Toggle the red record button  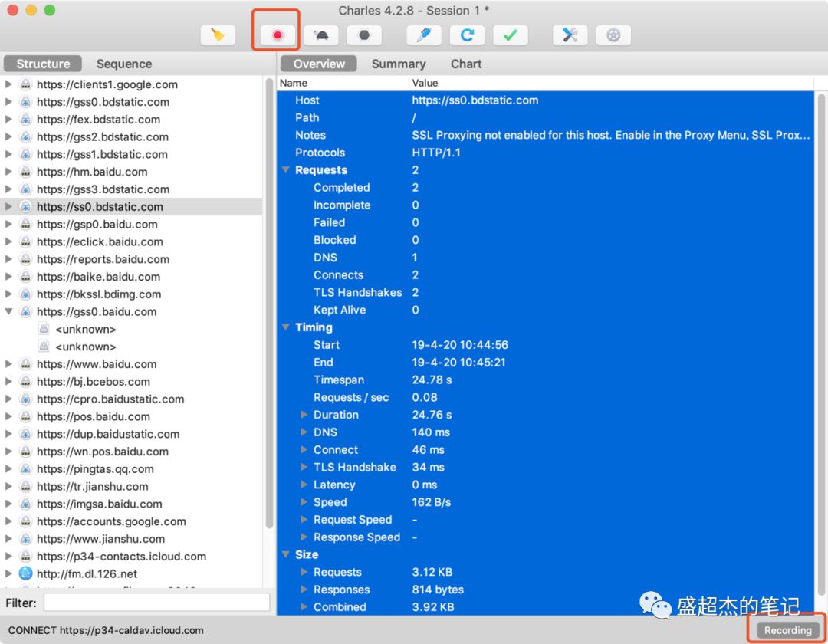click(x=278, y=35)
